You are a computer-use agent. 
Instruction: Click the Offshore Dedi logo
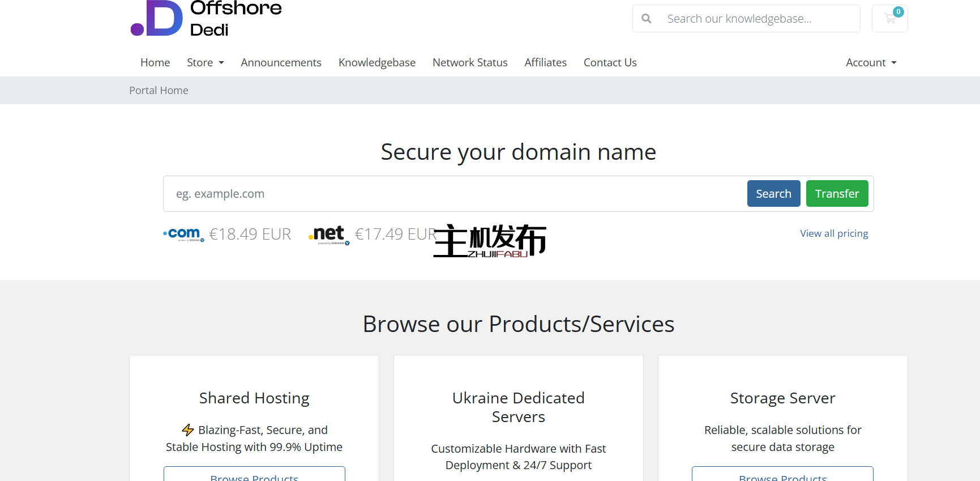[x=206, y=18]
